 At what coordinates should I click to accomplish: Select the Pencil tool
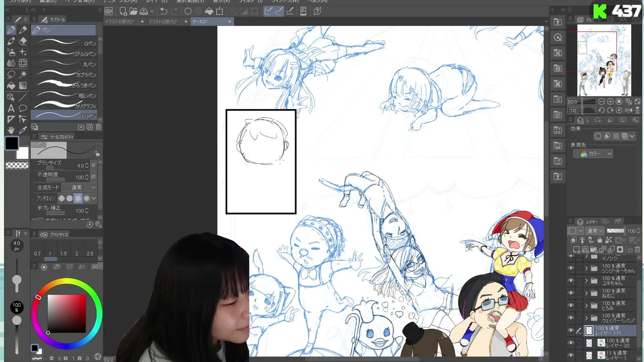pyautogui.click(x=23, y=30)
